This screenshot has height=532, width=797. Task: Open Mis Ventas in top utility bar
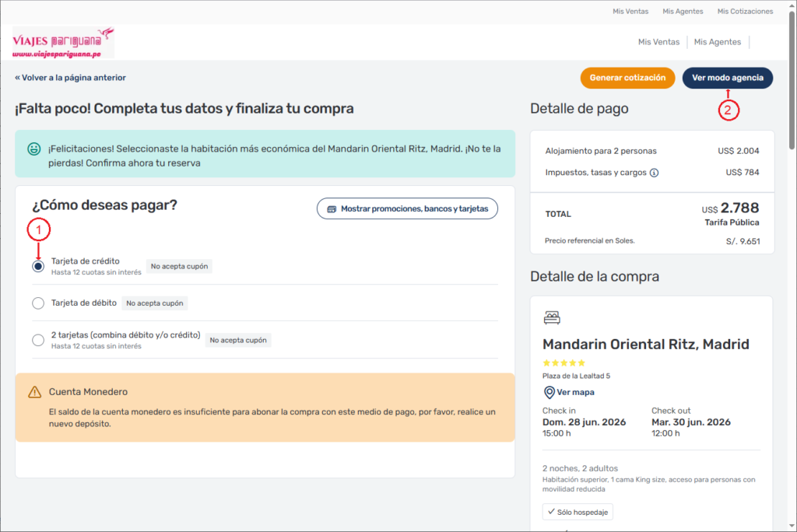point(630,11)
